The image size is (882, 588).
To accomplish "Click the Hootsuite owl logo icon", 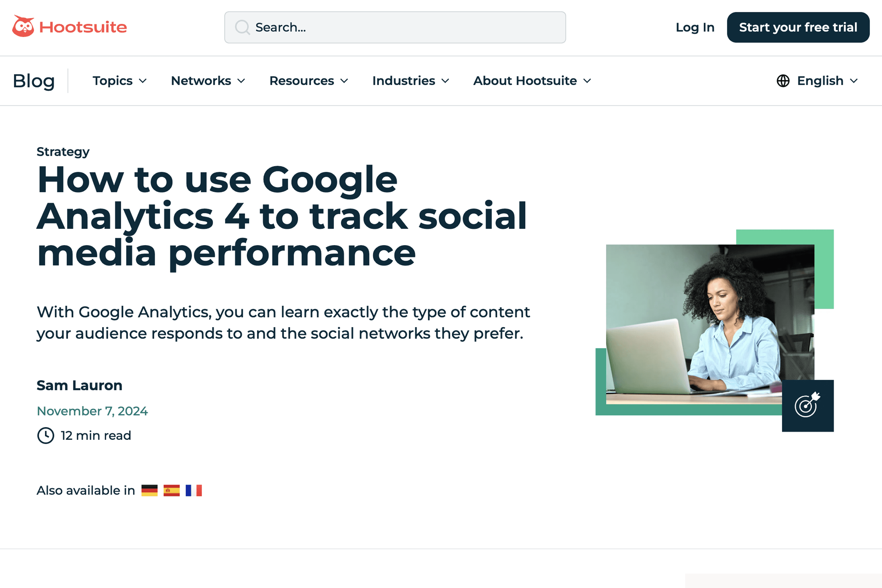I will coord(23,26).
